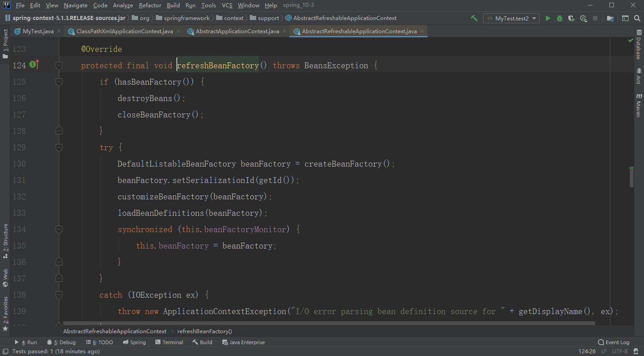The height and width of the screenshot is (356, 644).
Task: Click the Stop square icon
Action: click(595, 18)
